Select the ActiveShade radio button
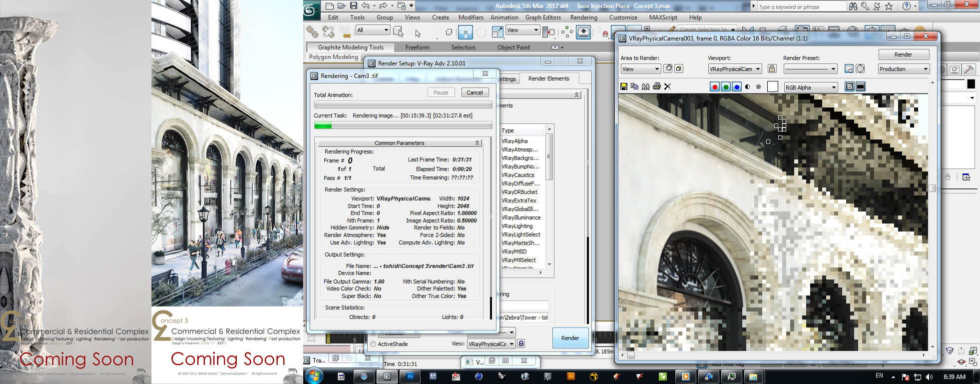 pyautogui.click(x=373, y=344)
